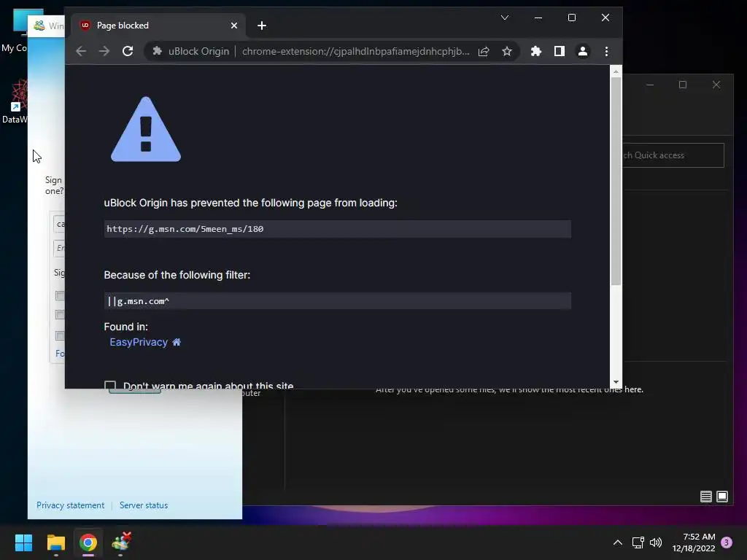The height and width of the screenshot is (560, 747).
Task: Reload the blocked page in Chrome
Action: (128, 51)
